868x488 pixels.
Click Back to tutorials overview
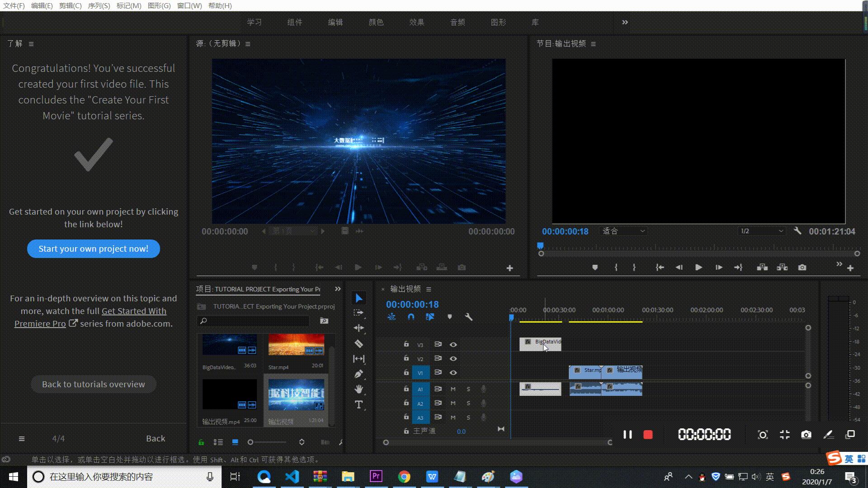[x=94, y=385]
